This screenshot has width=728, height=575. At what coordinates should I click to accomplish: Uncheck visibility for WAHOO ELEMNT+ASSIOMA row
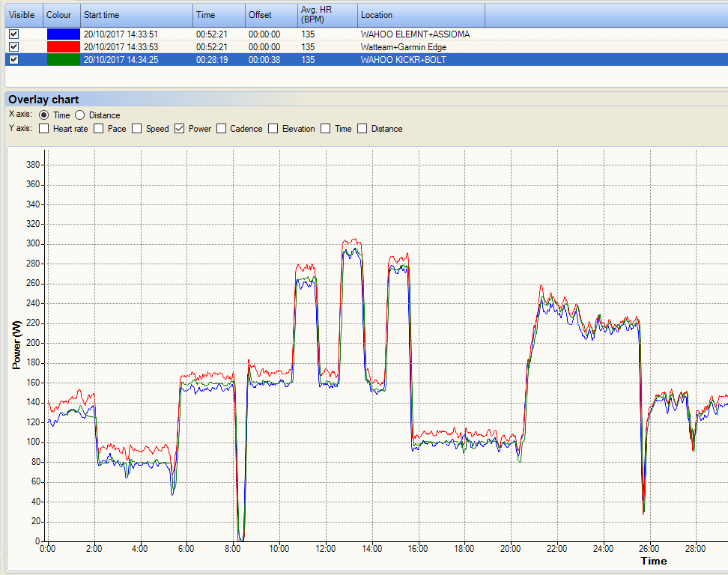click(14, 34)
